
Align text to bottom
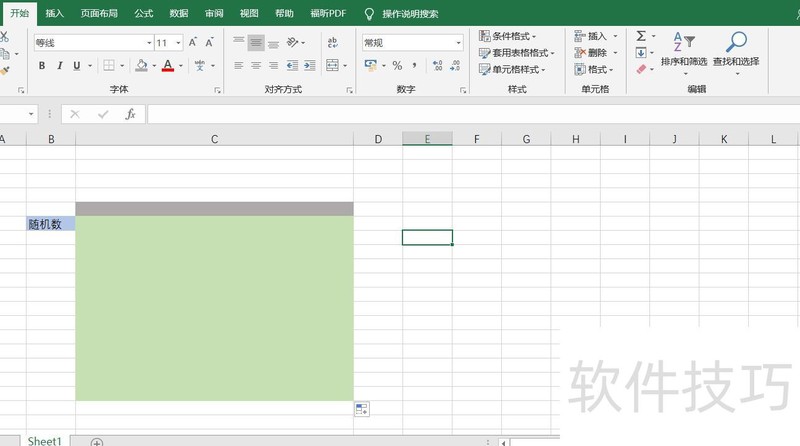(273, 43)
